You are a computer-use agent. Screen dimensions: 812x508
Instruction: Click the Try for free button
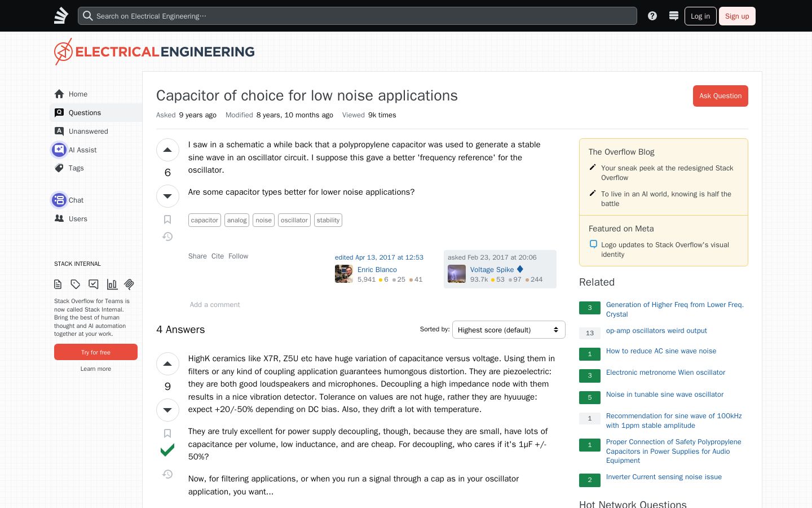click(x=96, y=352)
